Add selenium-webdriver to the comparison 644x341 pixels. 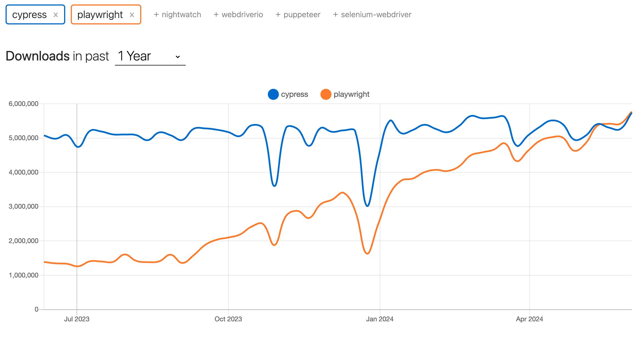click(372, 15)
